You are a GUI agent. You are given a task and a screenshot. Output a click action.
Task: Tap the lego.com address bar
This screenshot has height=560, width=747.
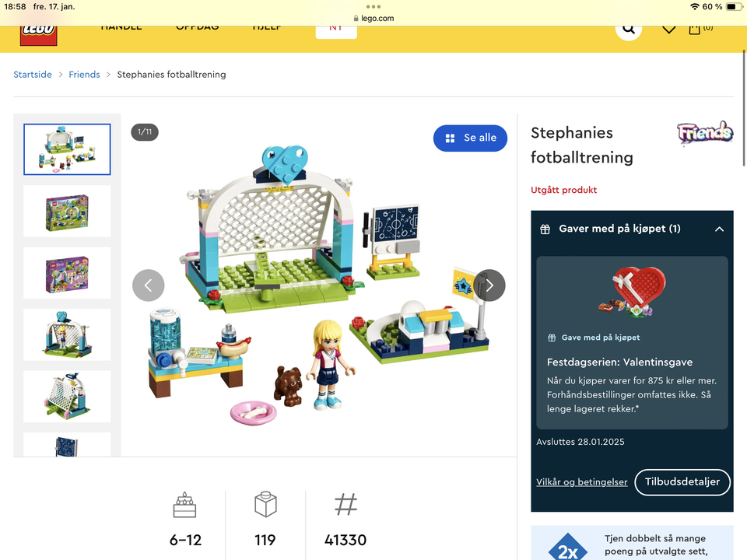click(373, 18)
